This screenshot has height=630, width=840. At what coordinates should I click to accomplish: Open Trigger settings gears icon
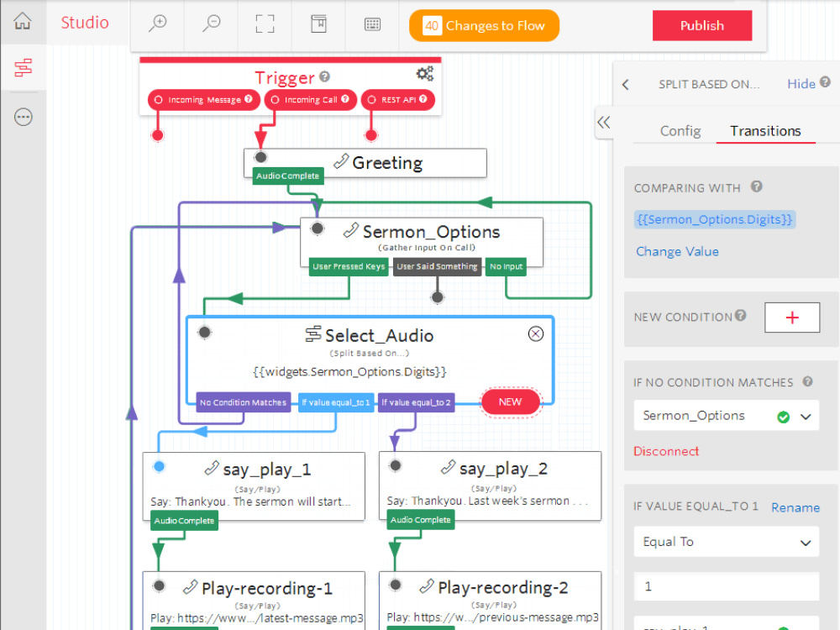pyautogui.click(x=425, y=73)
